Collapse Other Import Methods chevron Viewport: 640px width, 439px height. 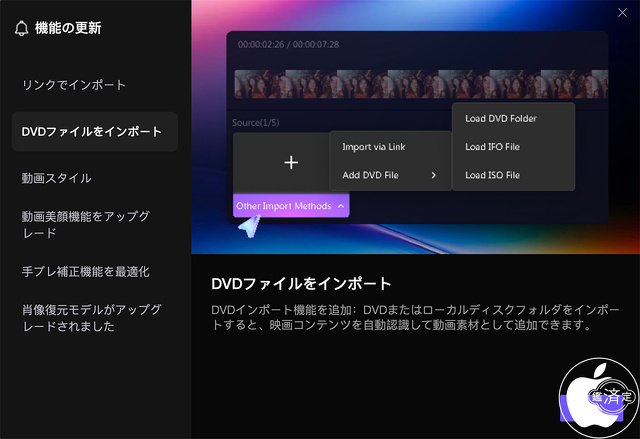[341, 206]
